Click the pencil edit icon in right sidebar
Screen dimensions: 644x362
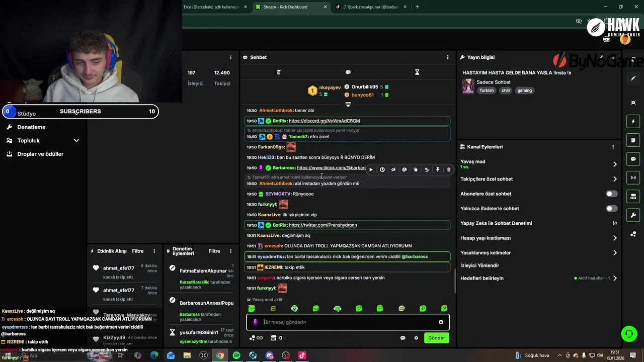click(633, 78)
